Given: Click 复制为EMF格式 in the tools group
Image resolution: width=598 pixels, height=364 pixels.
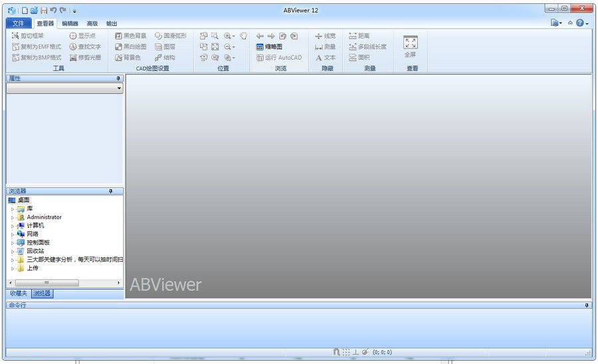Looking at the screenshot, I should pos(37,46).
